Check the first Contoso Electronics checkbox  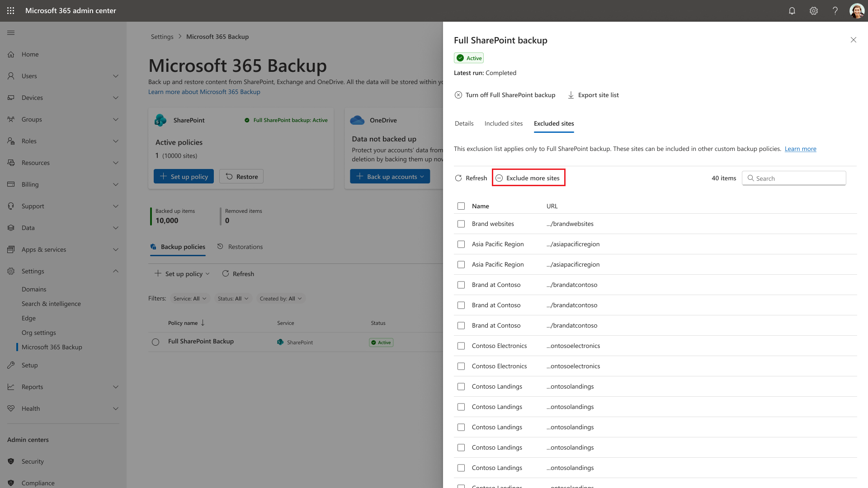coord(461,346)
